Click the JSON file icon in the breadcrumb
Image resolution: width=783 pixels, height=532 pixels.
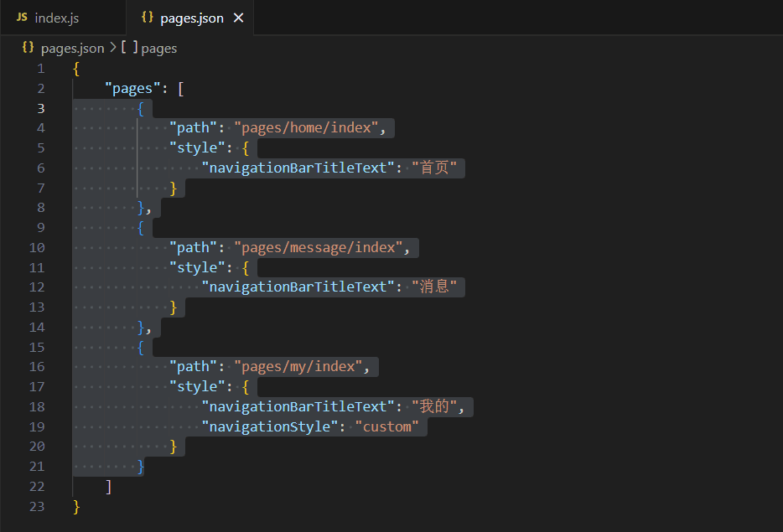(28, 48)
